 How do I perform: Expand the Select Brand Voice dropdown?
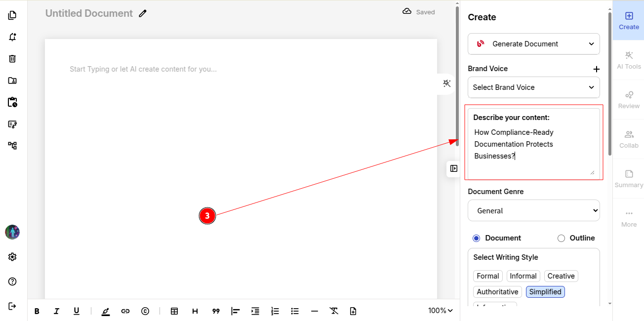(533, 87)
